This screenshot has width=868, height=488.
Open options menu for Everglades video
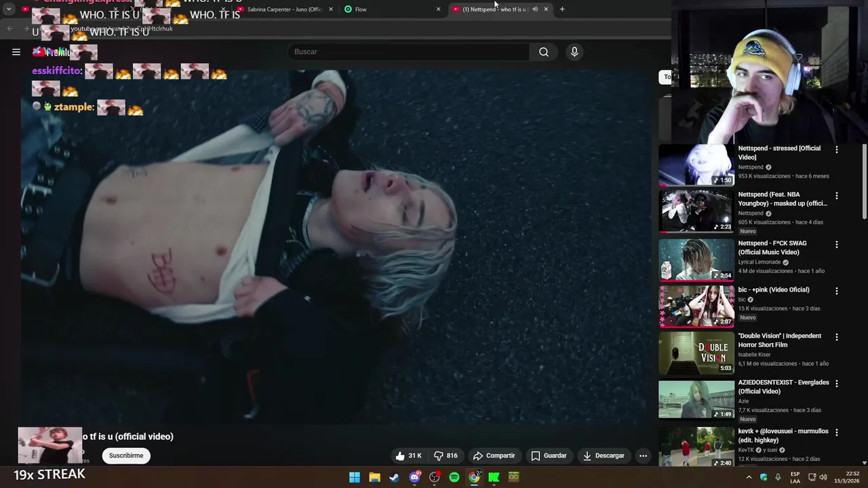click(836, 384)
